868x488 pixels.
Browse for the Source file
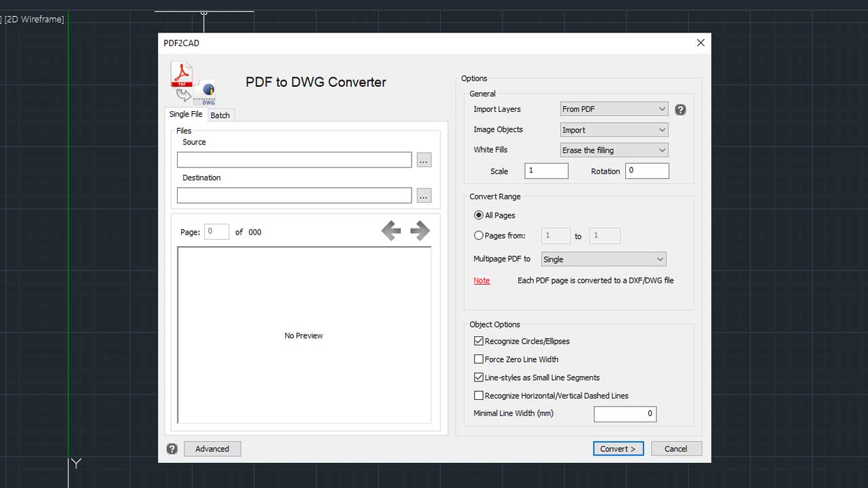click(424, 160)
